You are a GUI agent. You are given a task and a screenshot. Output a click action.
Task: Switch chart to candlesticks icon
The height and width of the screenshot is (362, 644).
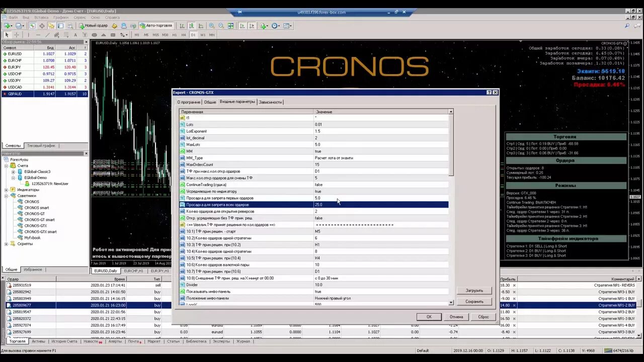pyautogui.click(x=192, y=26)
